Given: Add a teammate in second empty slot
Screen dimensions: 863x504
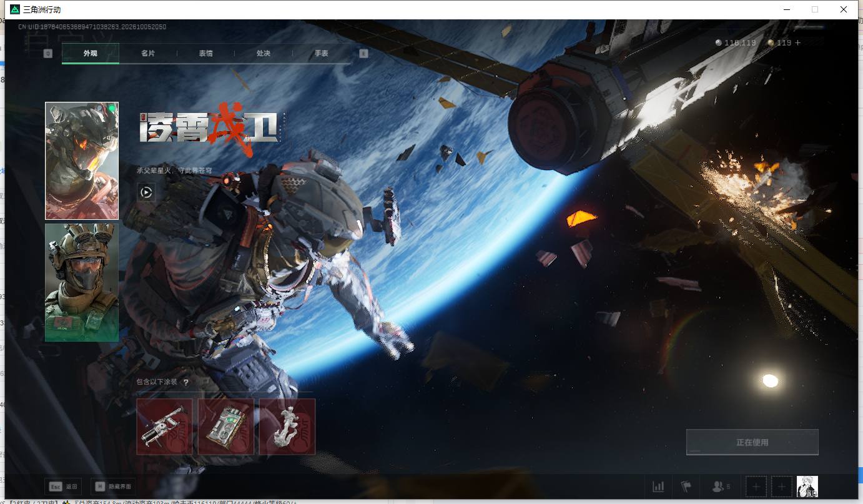Looking at the screenshot, I should coord(781,487).
